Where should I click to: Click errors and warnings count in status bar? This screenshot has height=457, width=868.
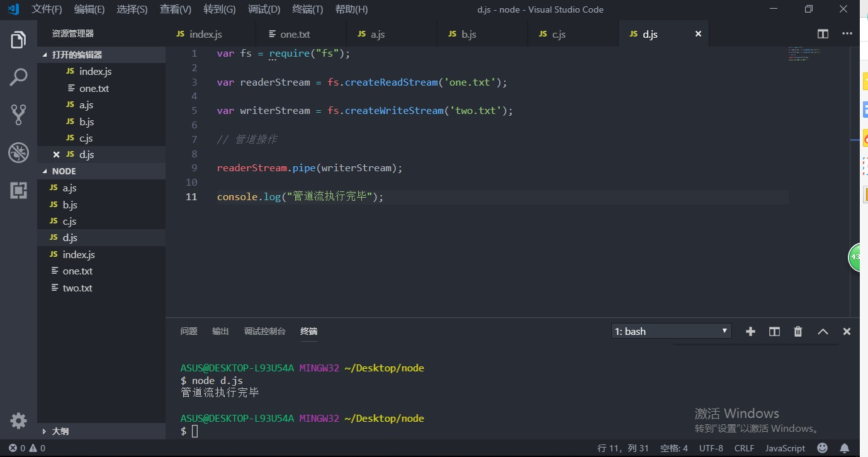pos(27,448)
